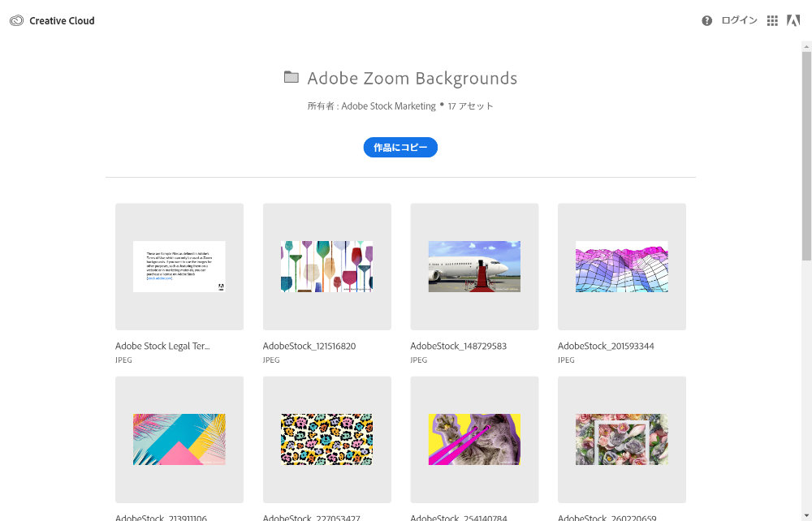Click the ログイン link

coord(739,21)
